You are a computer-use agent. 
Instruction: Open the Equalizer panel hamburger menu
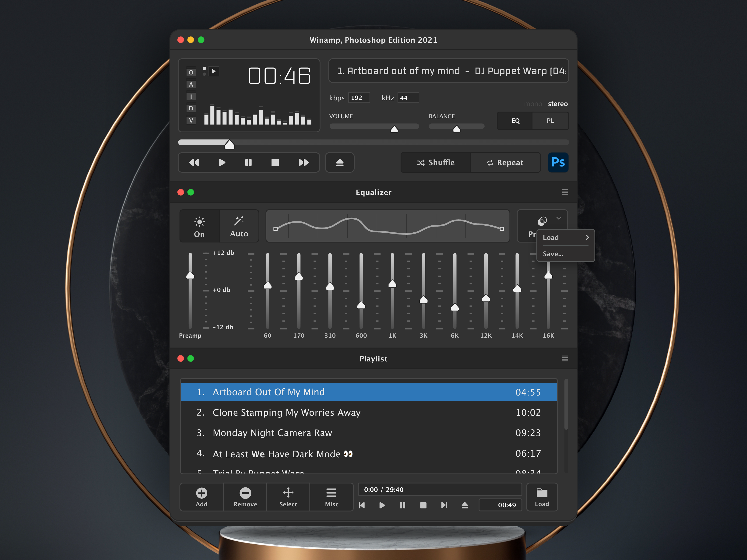click(x=565, y=192)
